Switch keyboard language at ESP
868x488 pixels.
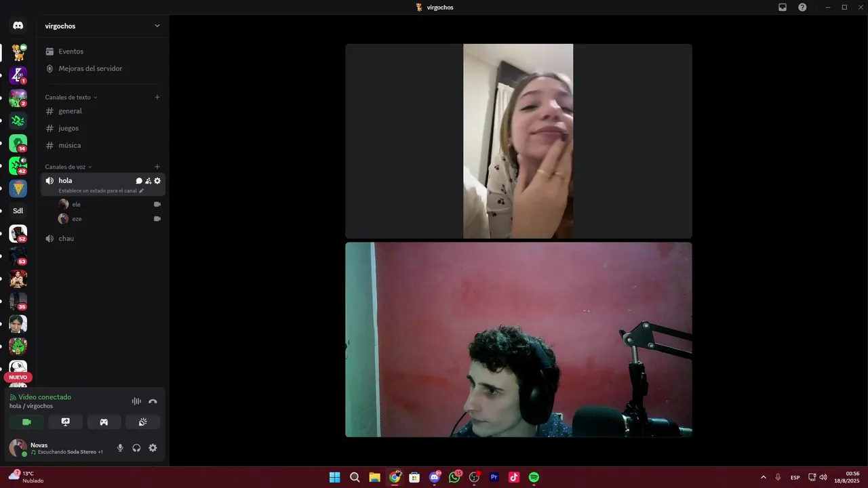coord(795,477)
